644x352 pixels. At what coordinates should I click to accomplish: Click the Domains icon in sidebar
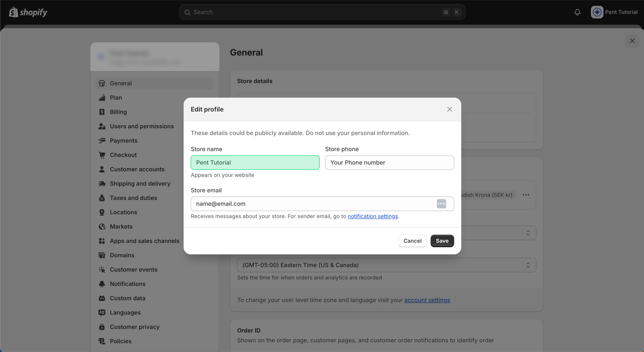click(102, 255)
